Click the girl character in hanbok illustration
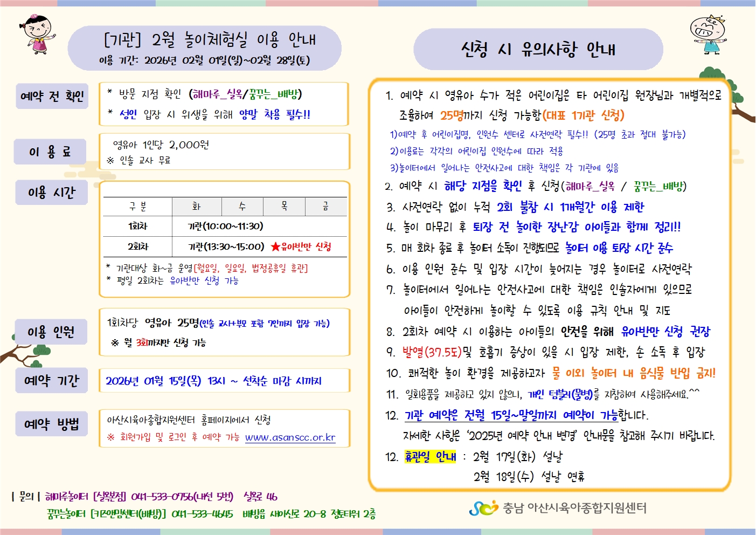 [x=37, y=34]
